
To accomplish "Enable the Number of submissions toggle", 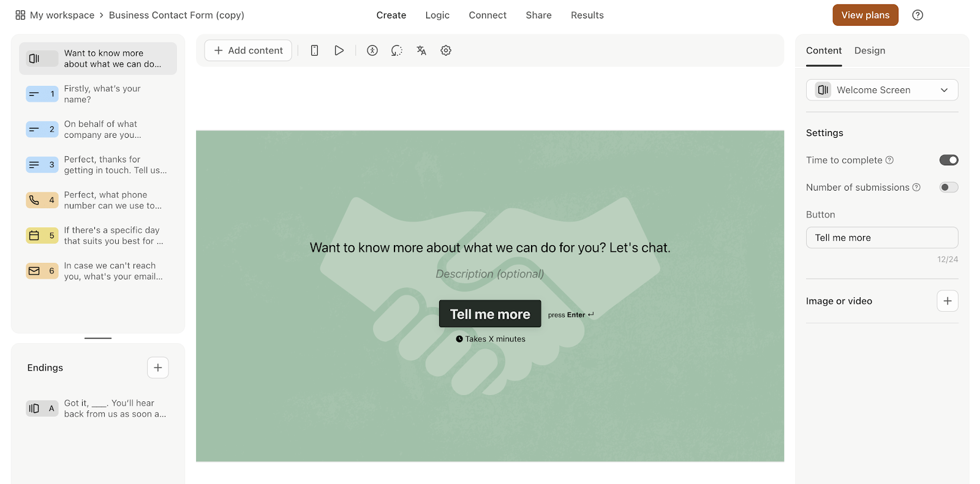I will (x=949, y=187).
